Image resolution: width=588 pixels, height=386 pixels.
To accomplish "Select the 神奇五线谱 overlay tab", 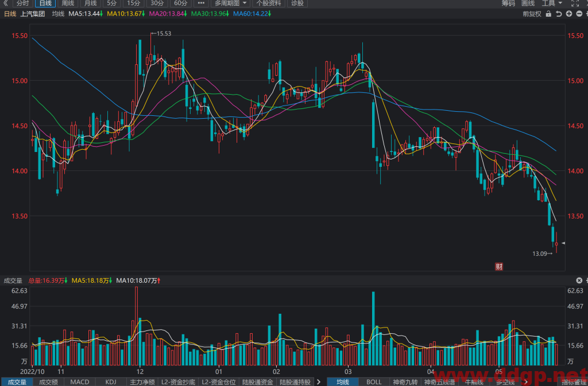I will [439, 382].
